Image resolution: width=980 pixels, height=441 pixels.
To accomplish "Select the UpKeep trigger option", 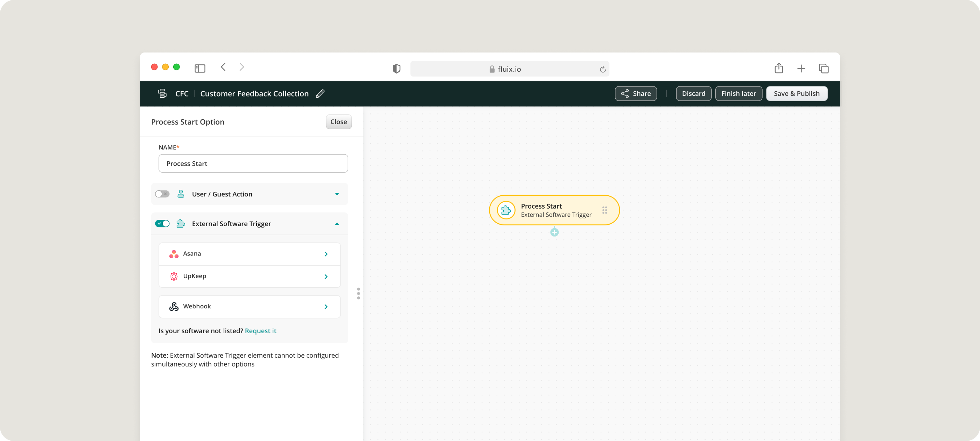I will pos(249,276).
